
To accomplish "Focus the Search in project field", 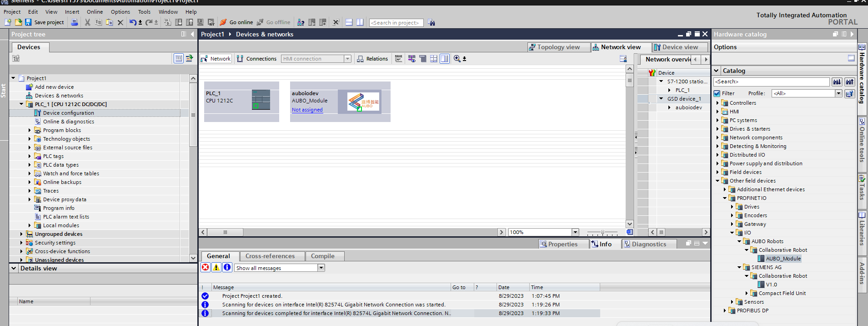I will (396, 23).
